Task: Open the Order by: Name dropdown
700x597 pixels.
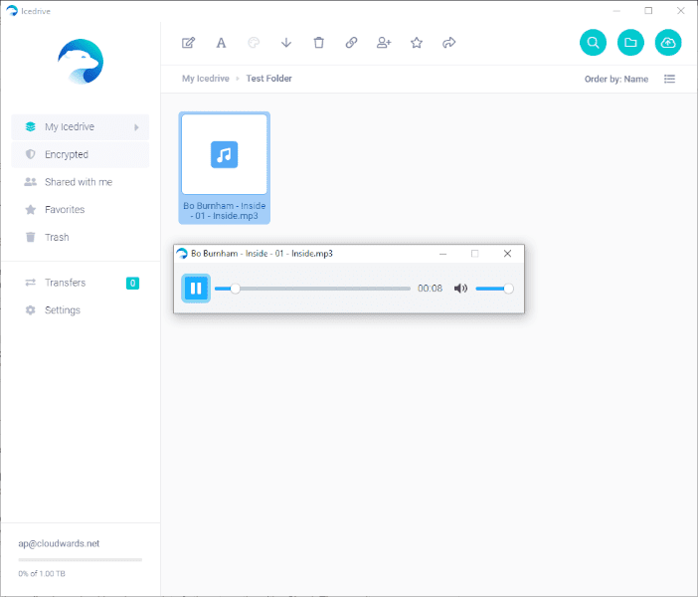Action: coord(616,79)
